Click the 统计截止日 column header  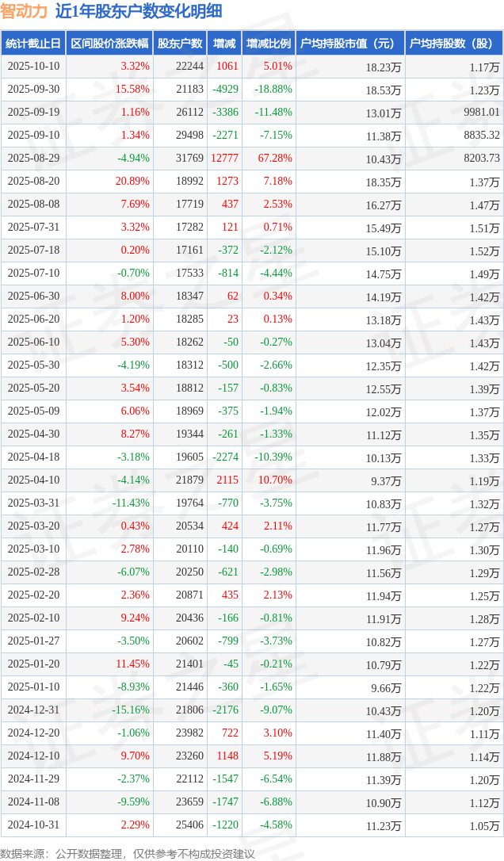pos(33,44)
